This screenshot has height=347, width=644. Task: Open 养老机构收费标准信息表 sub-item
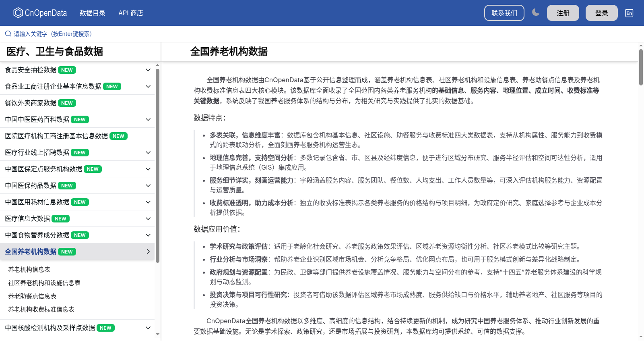(41, 310)
